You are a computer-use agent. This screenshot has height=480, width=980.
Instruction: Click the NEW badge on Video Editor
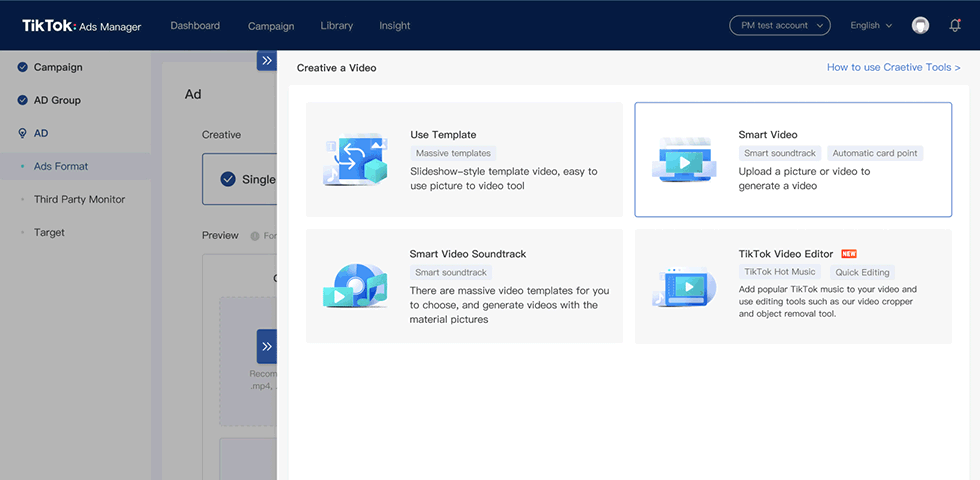click(x=849, y=254)
